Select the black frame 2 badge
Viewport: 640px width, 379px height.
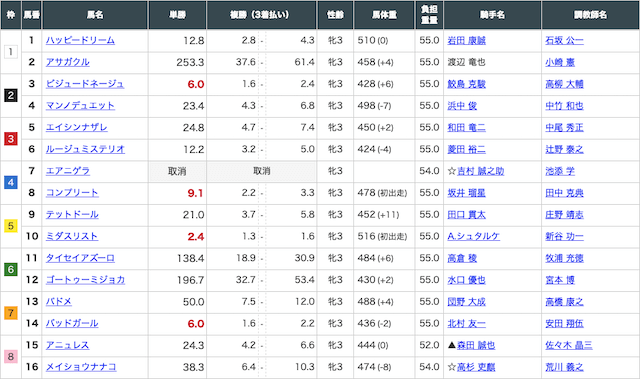11,95
